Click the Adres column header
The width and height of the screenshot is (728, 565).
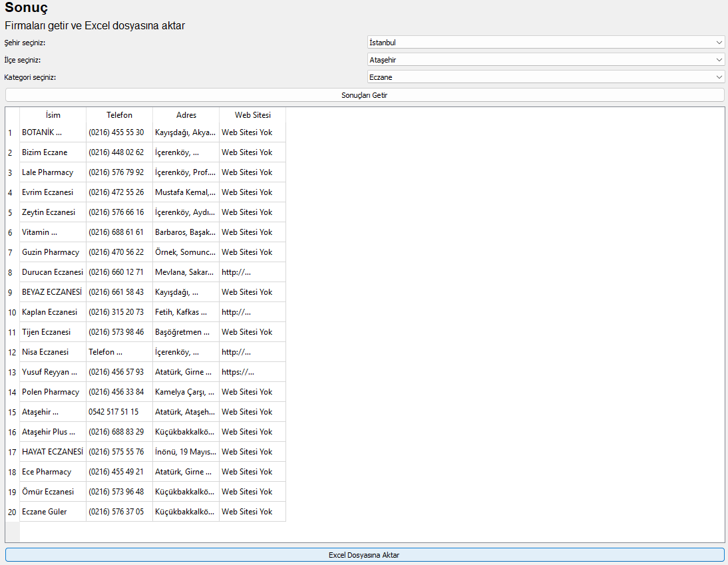tap(186, 114)
